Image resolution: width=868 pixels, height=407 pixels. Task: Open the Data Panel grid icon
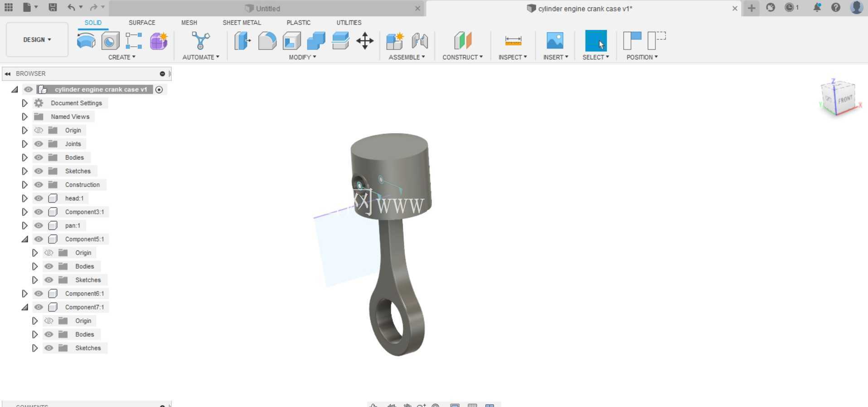(8, 7)
